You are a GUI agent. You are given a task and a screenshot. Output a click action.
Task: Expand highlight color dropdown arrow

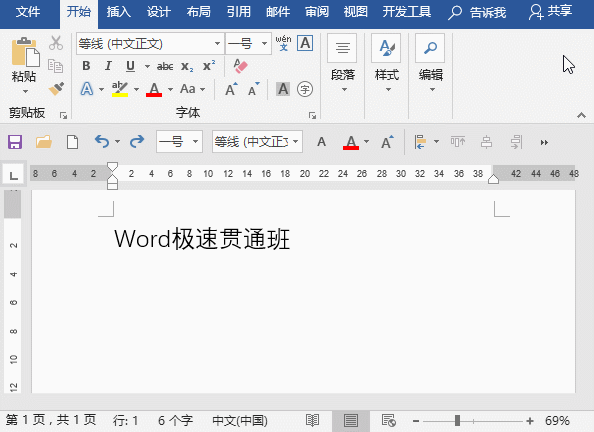(x=136, y=90)
